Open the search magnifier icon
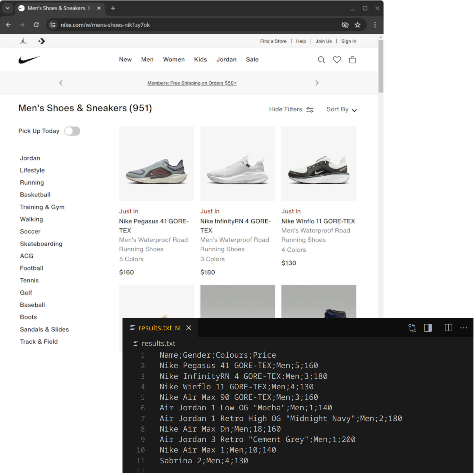476x476 pixels. tap(321, 60)
